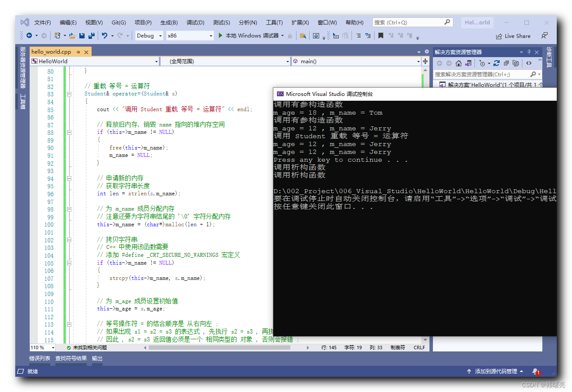
Task: Switch to the 错误列表 tab
Action: [40, 358]
